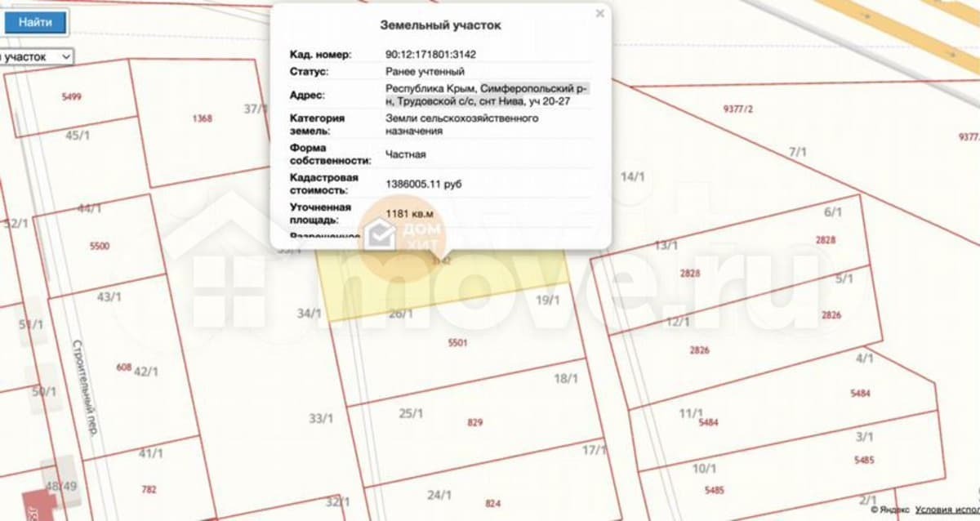Click the Строительный пер. street label
This screenshot has height=521, width=980.
(x=85, y=388)
